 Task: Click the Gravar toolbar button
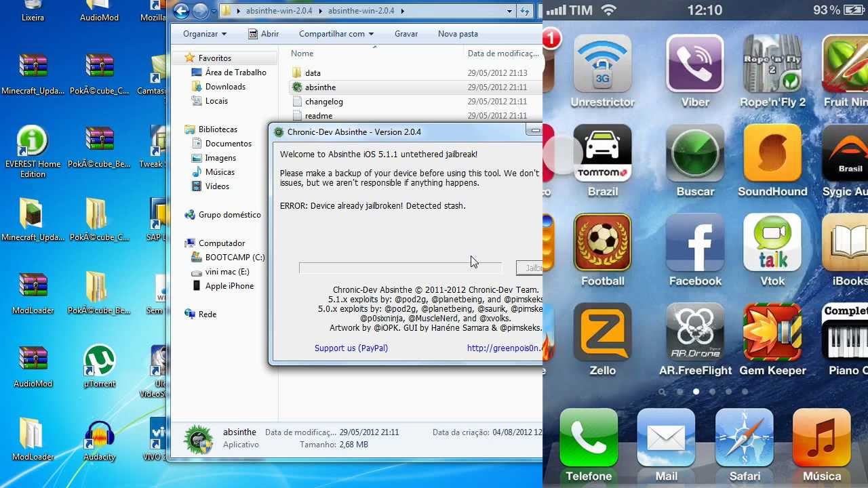coord(406,34)
